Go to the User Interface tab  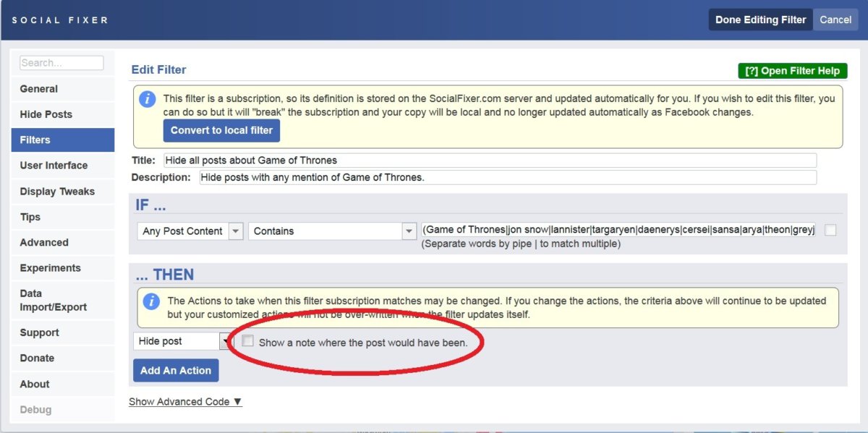pyautogui.click(x=54, y=166)
